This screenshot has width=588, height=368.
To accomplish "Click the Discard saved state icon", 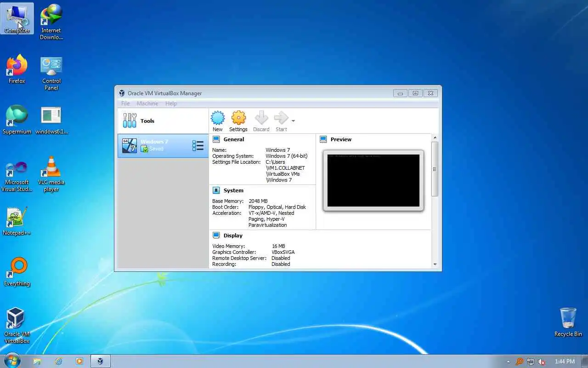I will point(261,118).
